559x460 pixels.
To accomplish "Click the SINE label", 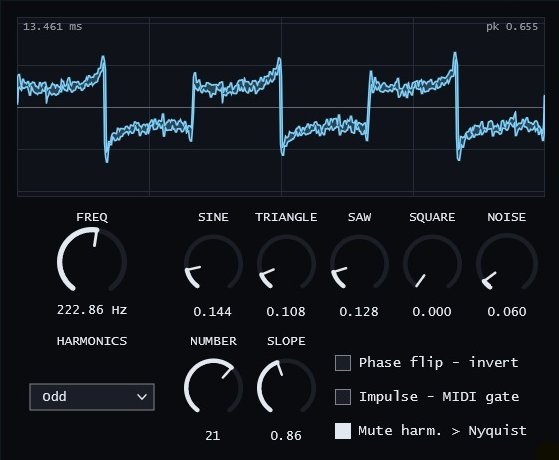I will pos(213,217).
